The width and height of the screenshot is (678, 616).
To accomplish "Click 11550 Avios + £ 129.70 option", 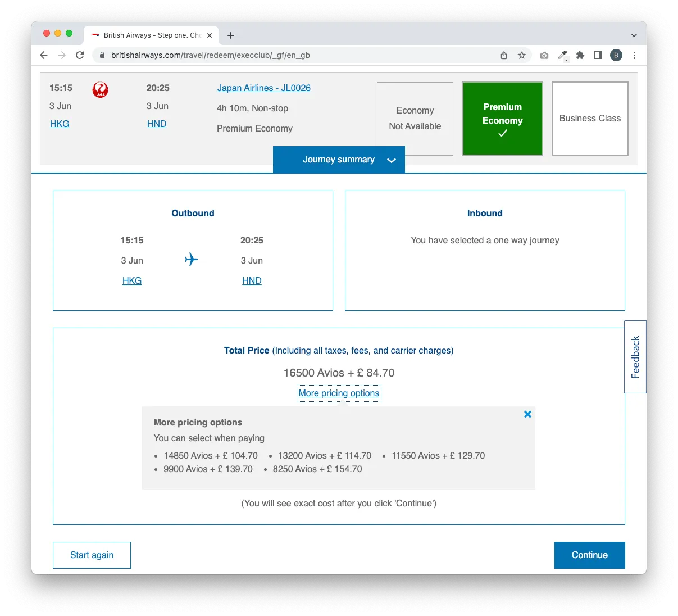I will 438,455.
